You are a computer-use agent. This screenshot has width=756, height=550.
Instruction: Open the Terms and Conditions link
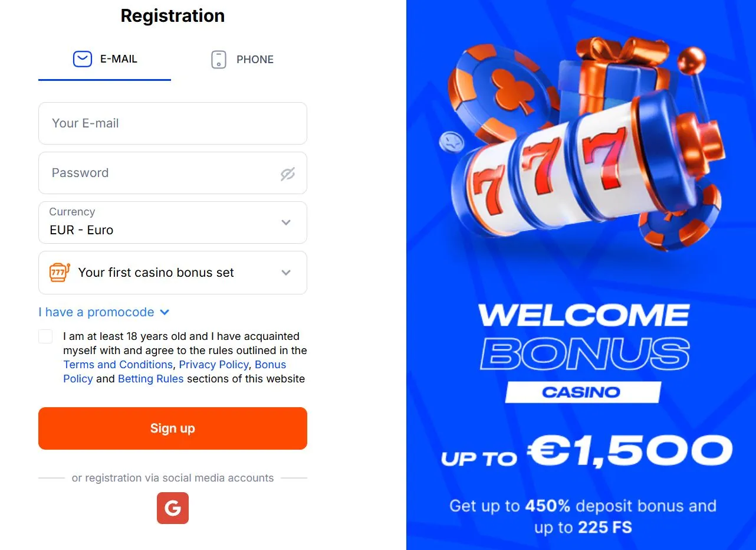[x=118, y=365]
